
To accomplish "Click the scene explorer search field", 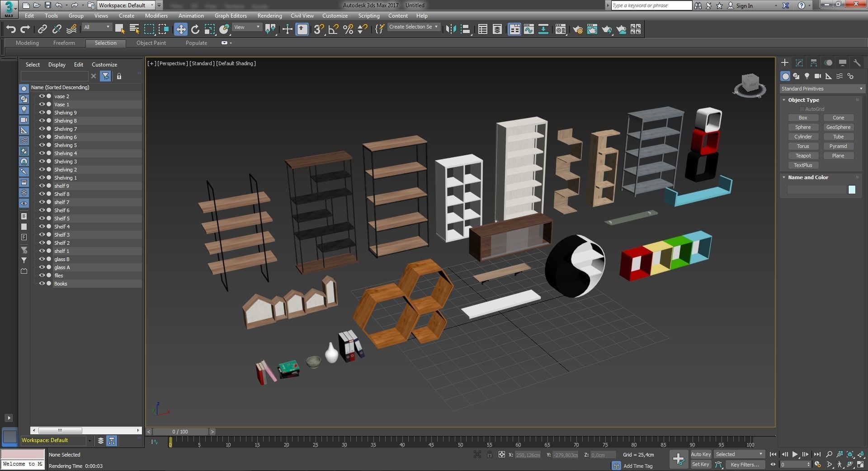I will tap(55, 76).
